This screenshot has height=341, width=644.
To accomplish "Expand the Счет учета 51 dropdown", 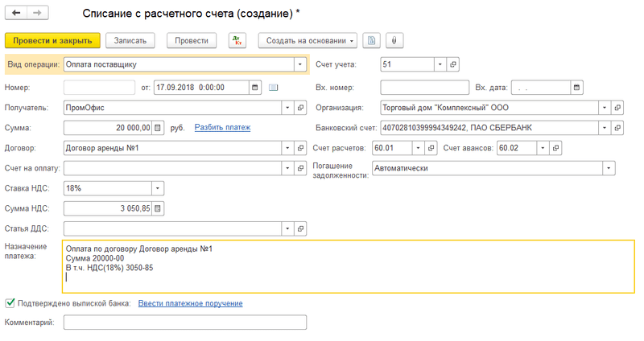I will tap(440, 64).
